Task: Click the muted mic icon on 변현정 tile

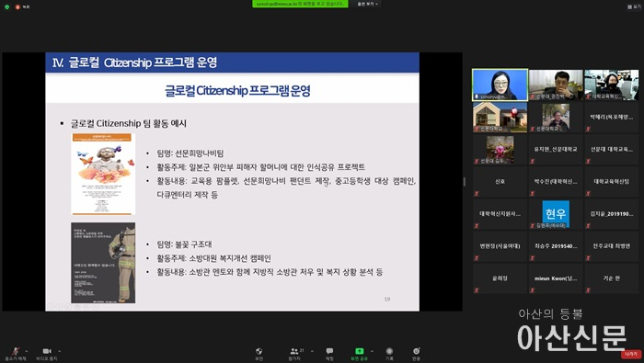Action: pyautogui.click(x=477, y=258)
